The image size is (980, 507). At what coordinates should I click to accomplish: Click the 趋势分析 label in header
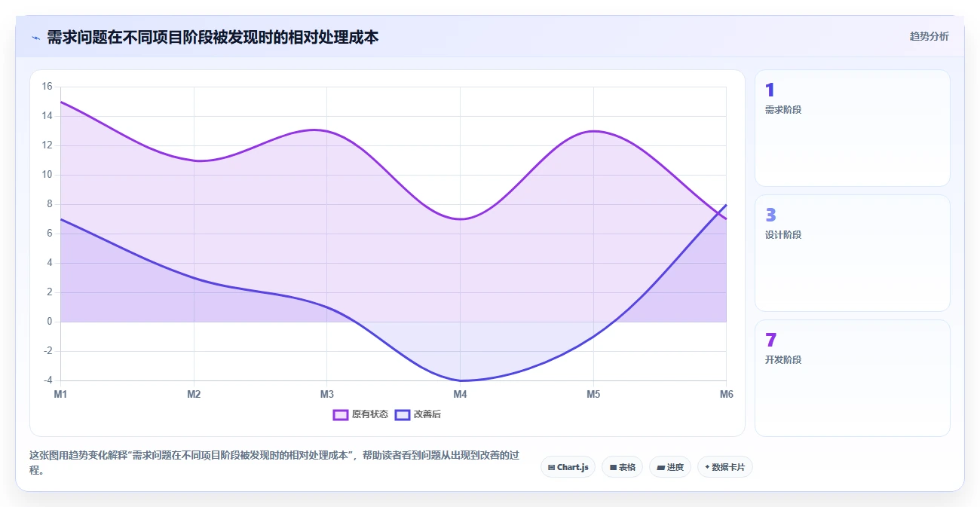click(929, 36)
